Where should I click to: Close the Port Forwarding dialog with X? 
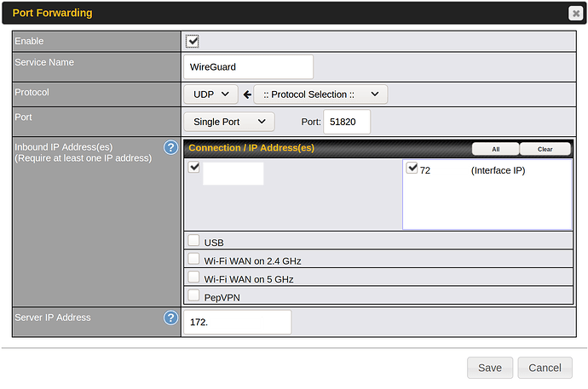(x=576, y=13)
